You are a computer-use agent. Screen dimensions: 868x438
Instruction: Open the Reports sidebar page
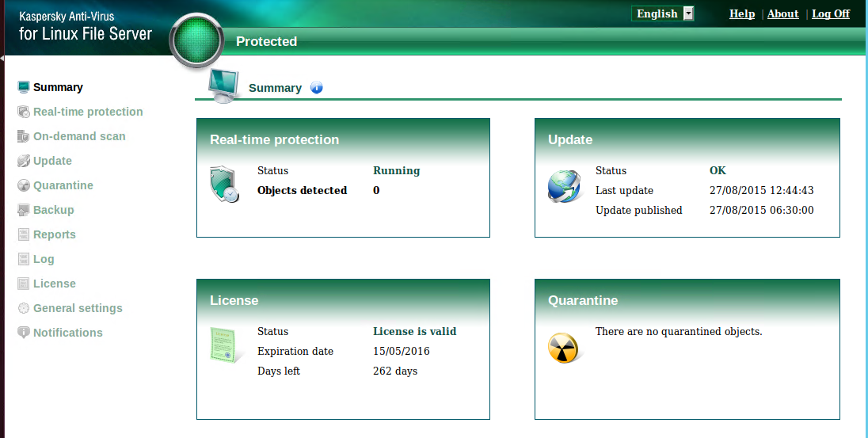[x=55, y=234]
